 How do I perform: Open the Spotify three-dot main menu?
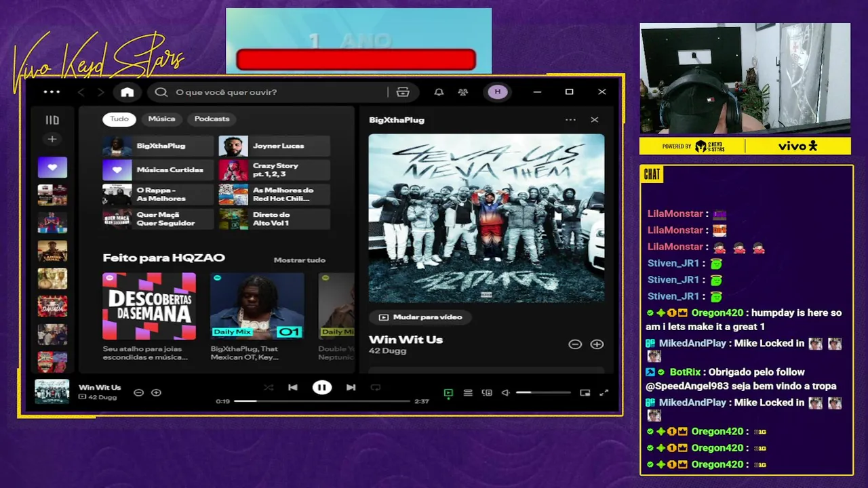pyautogui.click(x=52, y=92)
